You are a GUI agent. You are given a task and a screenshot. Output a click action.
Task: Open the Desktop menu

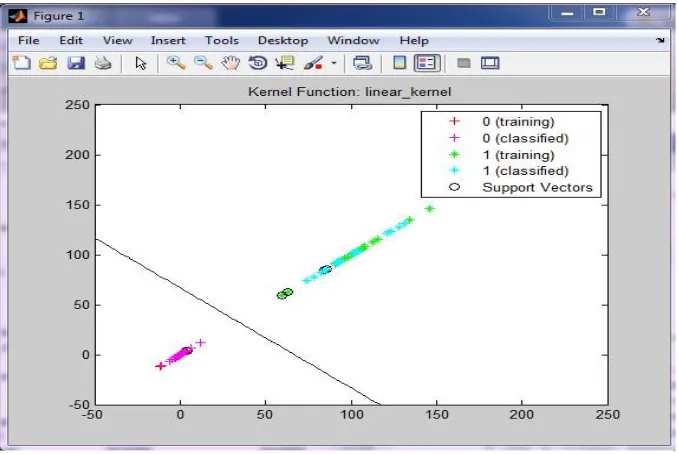(283, 40)
